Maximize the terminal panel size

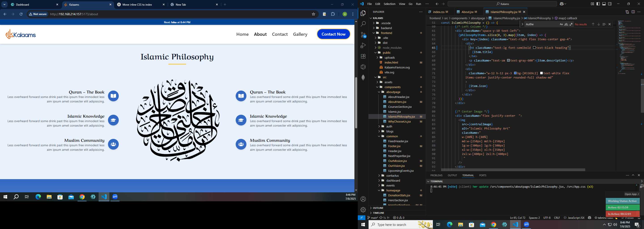[633, 175]
